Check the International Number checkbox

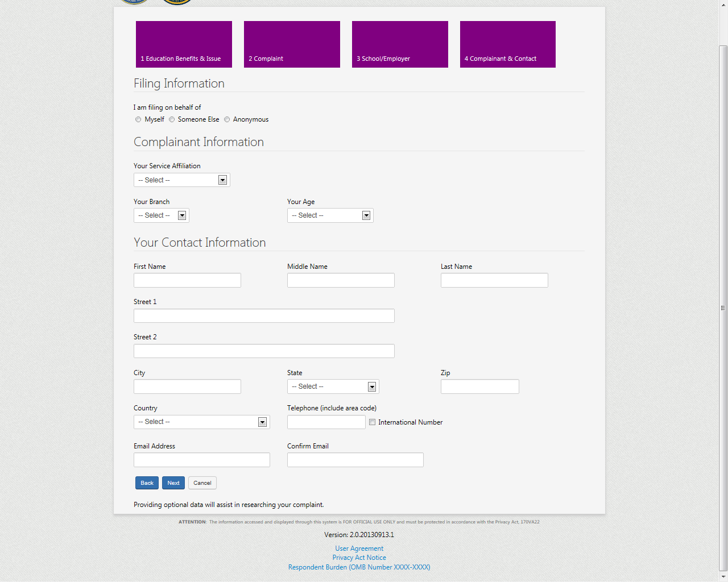[373, 422]
